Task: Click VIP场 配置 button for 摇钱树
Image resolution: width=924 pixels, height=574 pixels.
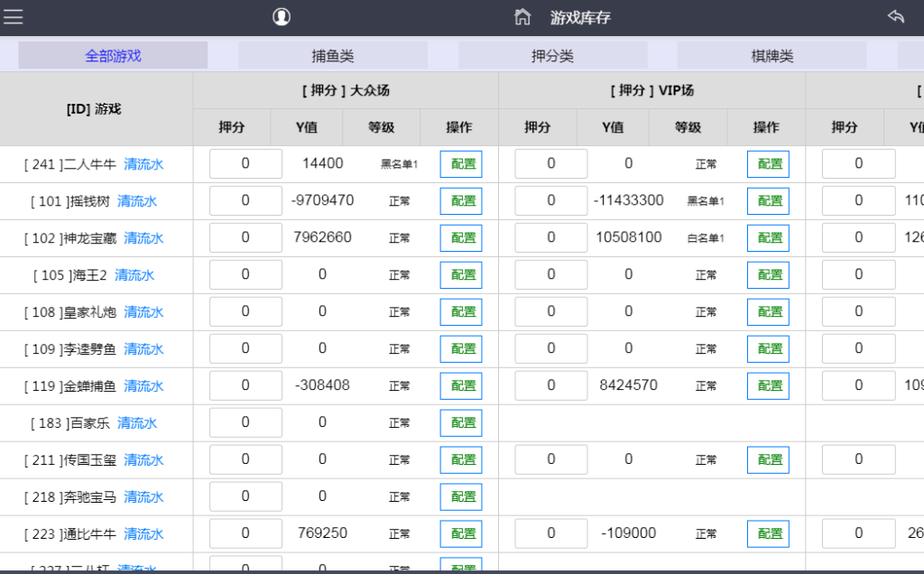Action: [x=768, y=201]
